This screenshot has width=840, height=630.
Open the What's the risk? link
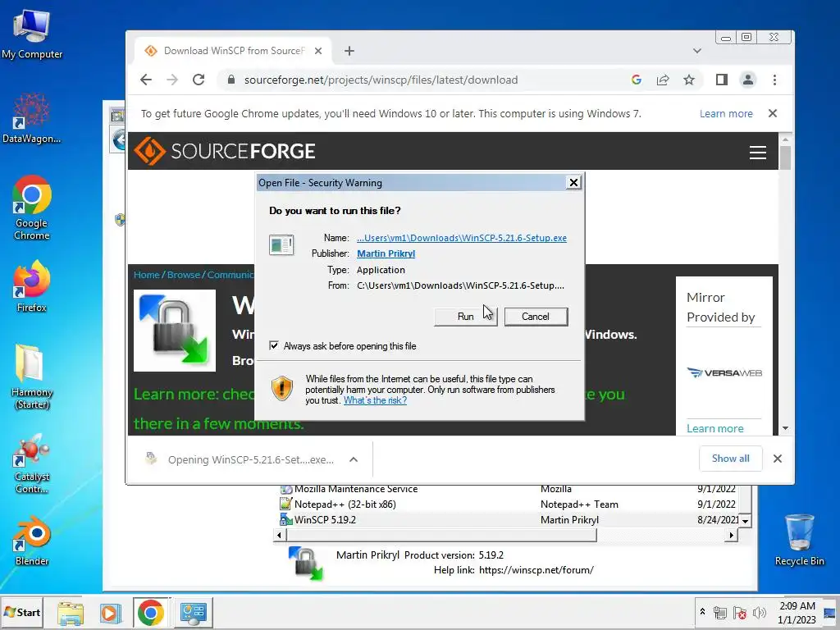tap(375, 400)
